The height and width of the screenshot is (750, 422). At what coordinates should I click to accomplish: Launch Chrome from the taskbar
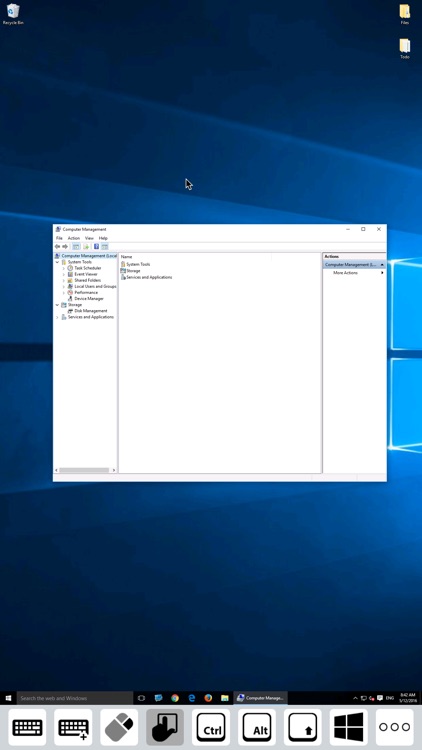pos(175,698)
